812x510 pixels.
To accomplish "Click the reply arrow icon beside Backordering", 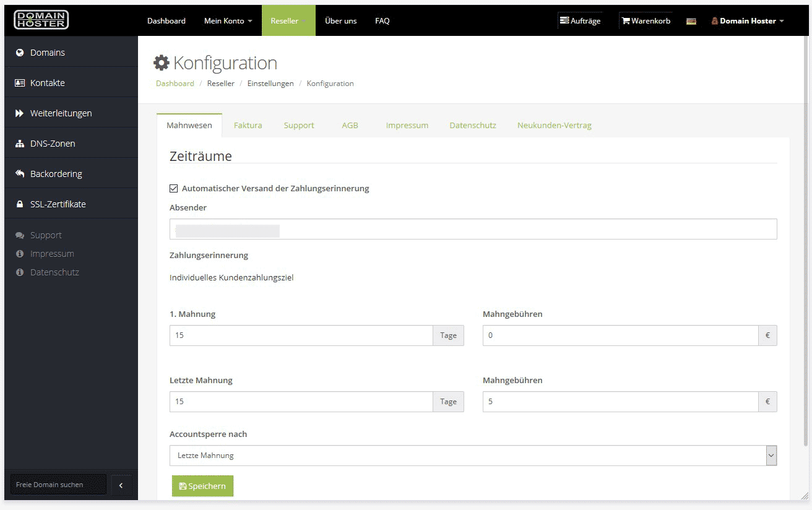I will coord(20,174).
